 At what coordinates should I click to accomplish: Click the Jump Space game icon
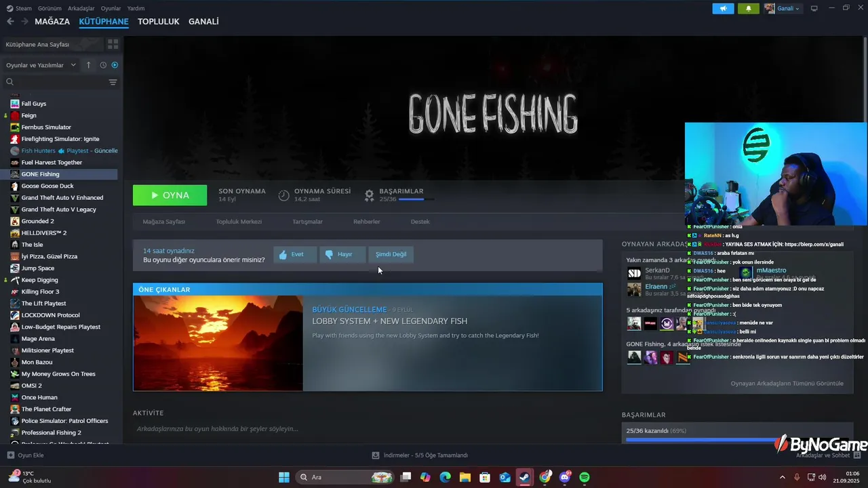[x=15, y=268]
